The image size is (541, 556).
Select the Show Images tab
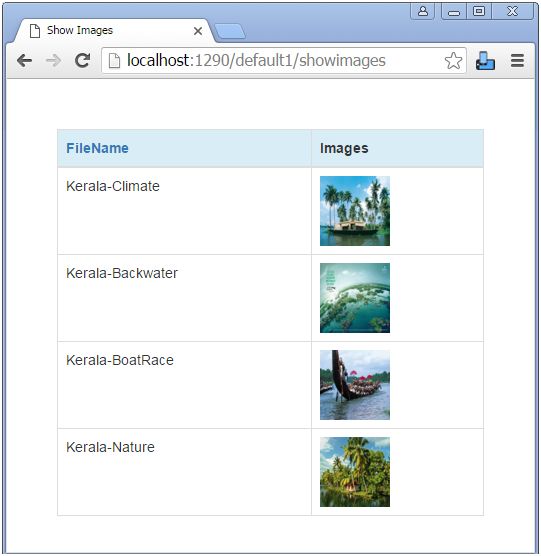[114, 31]
